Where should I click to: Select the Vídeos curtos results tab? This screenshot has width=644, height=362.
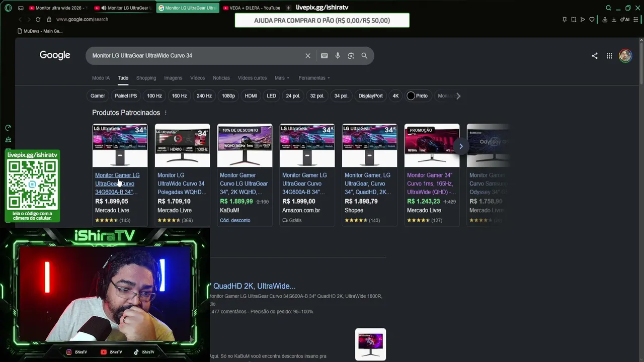(252, 78)
